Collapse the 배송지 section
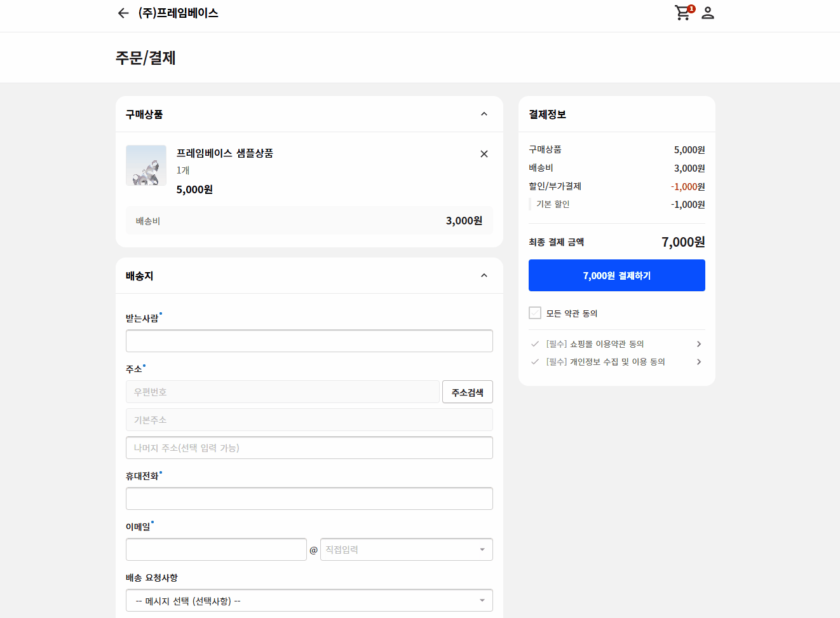The width and height of the screenshot is (840, 618). coord(484,275)
